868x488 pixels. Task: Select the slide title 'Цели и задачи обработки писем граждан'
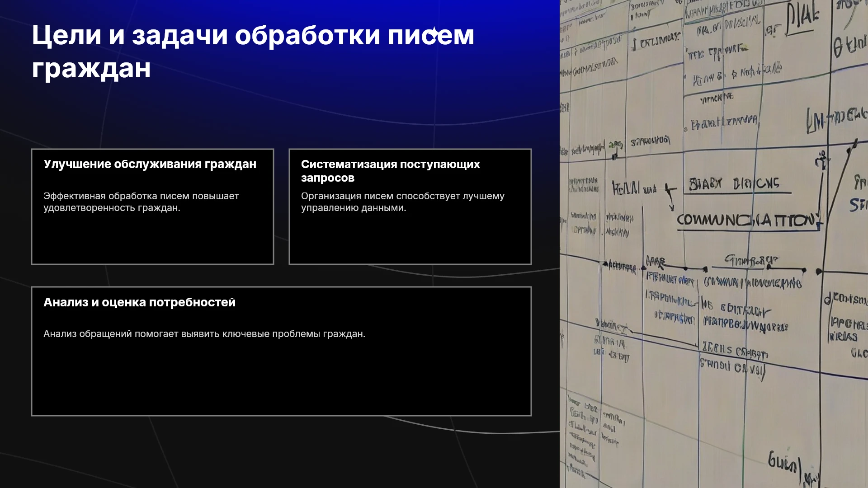(253, 52)
